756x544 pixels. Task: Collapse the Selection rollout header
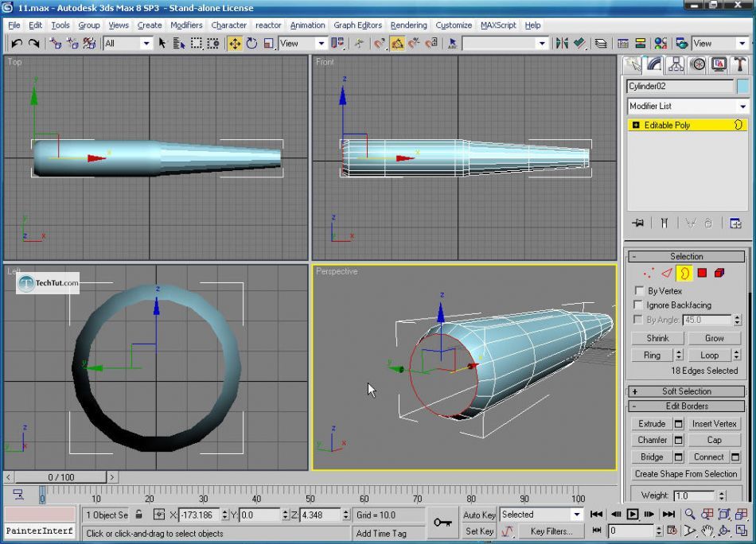pos(687,256)
